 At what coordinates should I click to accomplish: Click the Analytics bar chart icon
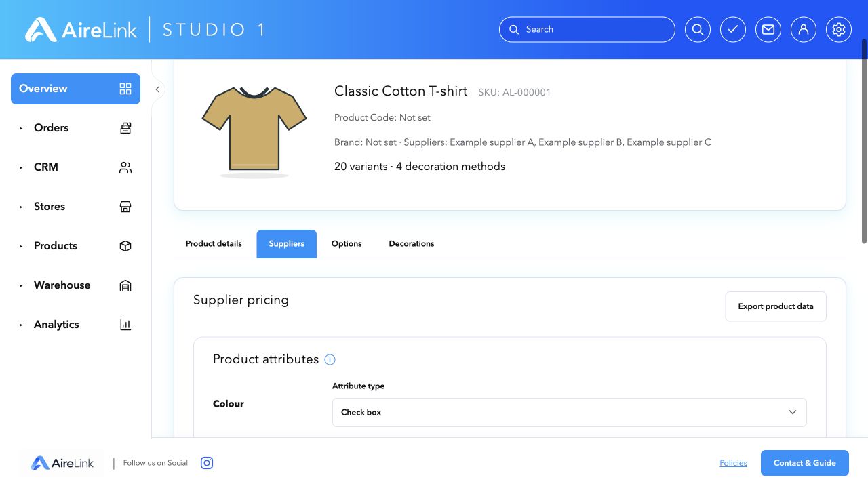[x=125, y=325]
